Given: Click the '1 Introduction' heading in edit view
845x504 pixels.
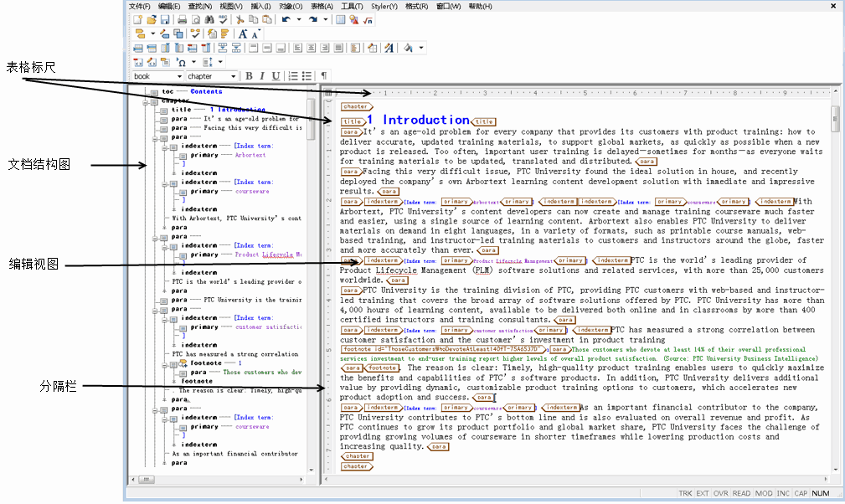Looking at the screenshot, I should point(419,120).
